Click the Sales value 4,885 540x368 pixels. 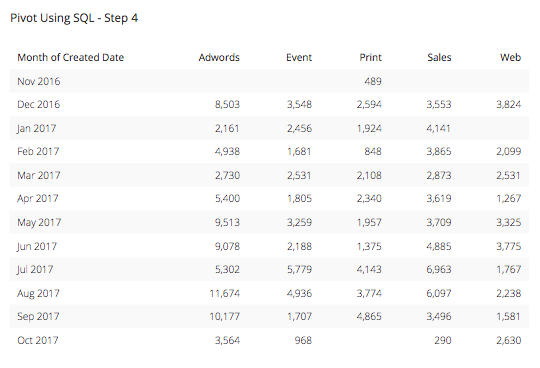439,246
